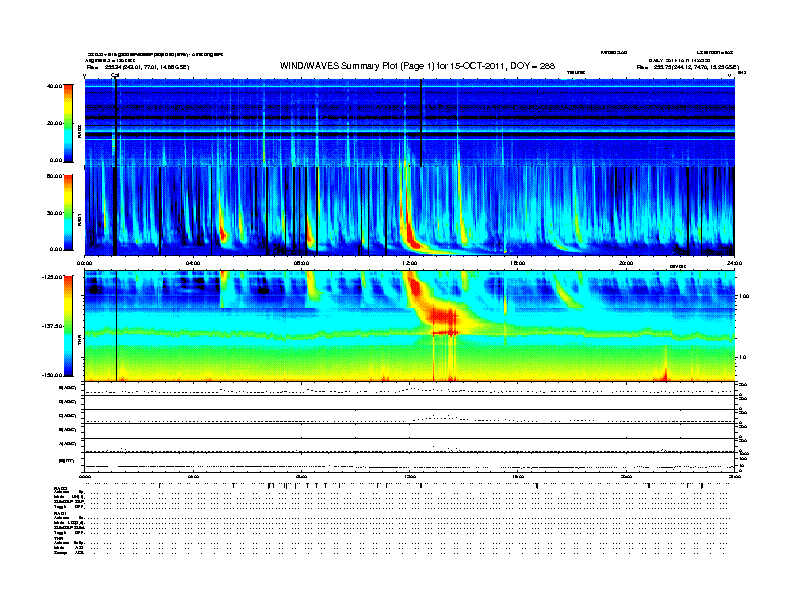
Task: Click the RAD1 color scale bar
Action: (68, 213)
